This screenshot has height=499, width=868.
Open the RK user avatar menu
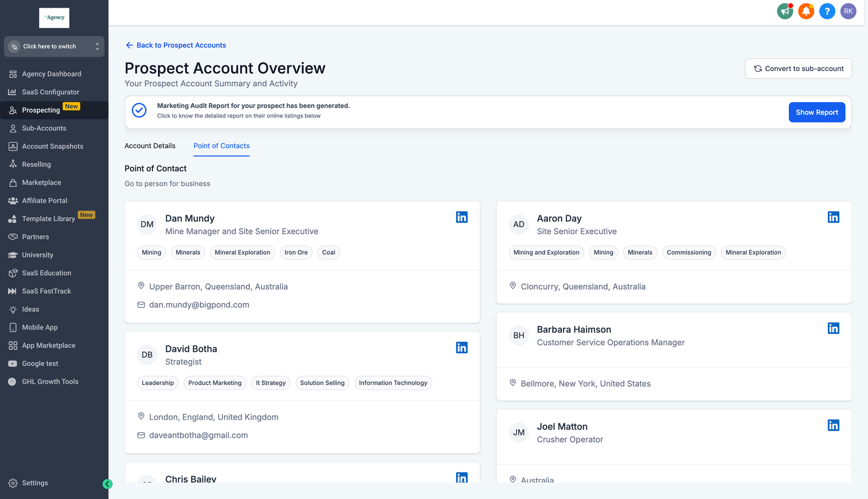(848, 11)
